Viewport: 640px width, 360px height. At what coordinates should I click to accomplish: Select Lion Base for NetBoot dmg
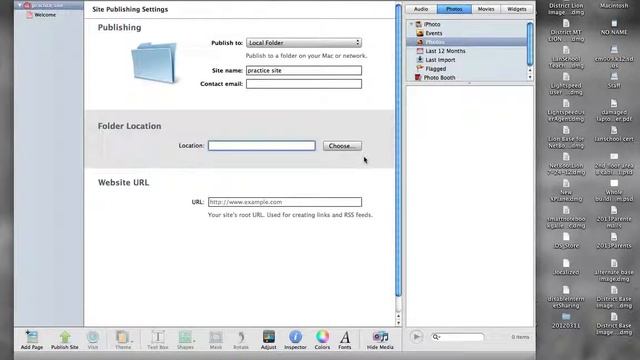(x=566, y=137)
